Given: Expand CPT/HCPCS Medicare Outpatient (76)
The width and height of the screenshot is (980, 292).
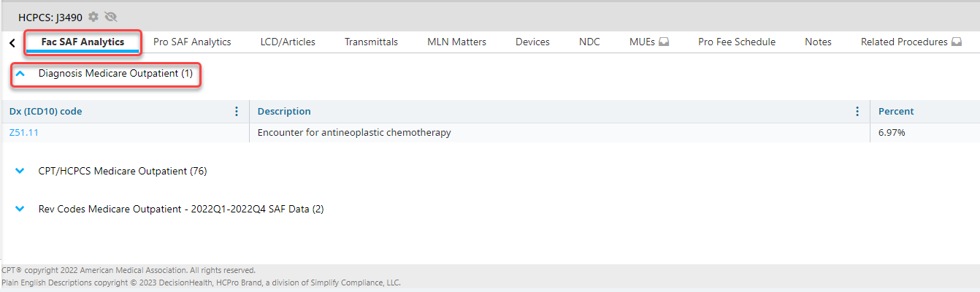Looking at the screenshot, I should point(20,172).
